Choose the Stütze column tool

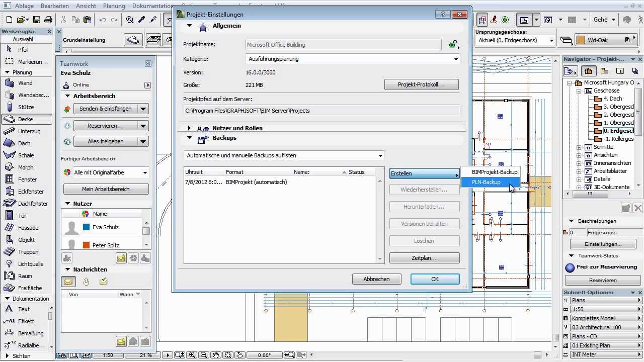coord(27,107)
